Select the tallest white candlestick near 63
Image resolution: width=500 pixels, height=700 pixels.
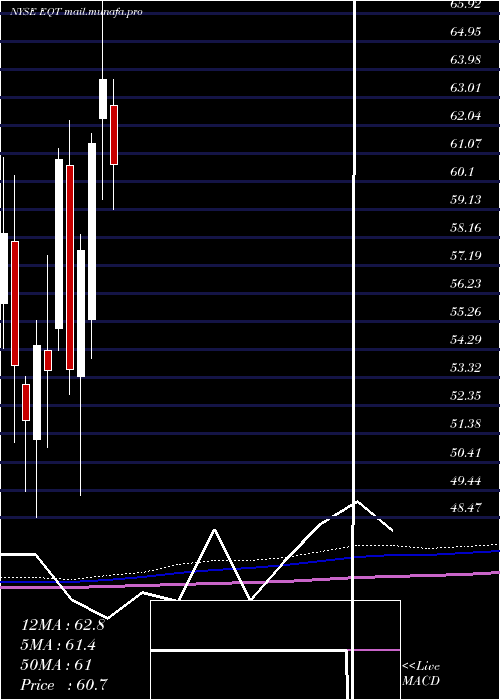(x=103, y=99)
